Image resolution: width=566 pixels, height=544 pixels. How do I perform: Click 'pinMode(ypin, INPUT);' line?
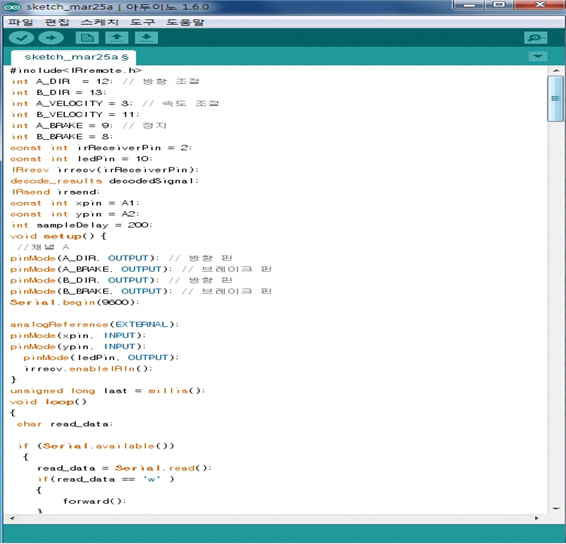pyautogui.click(x=78, y=347)
